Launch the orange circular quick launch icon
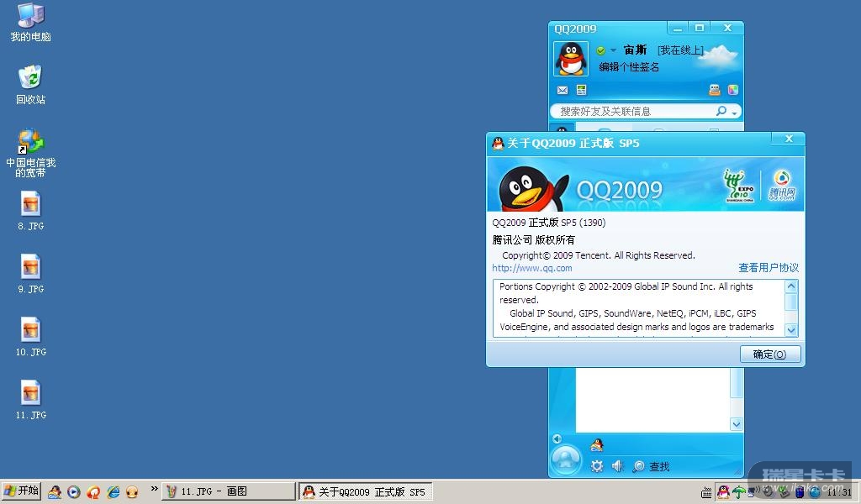Screen dimensions: 861x504 tap(93, 492)
